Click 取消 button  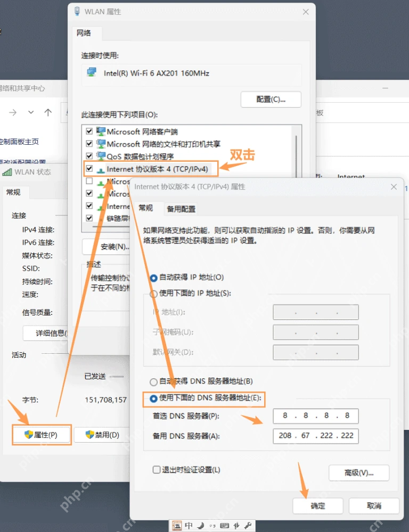(374, 506)
